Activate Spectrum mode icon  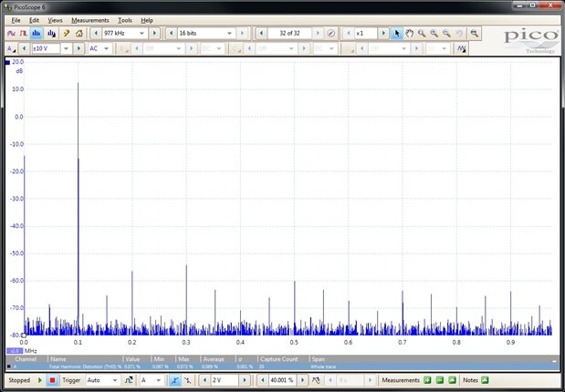click(37, 33)
